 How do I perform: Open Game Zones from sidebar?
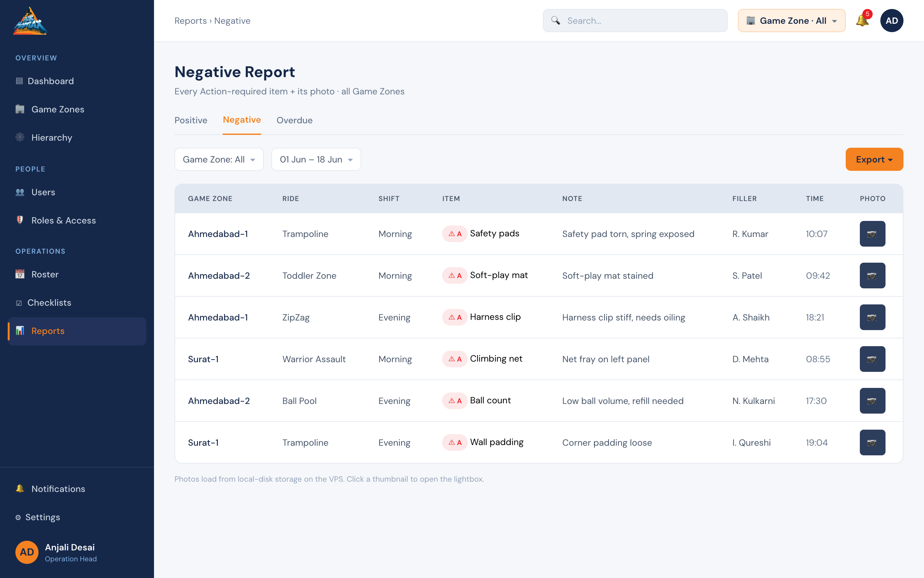77,109
